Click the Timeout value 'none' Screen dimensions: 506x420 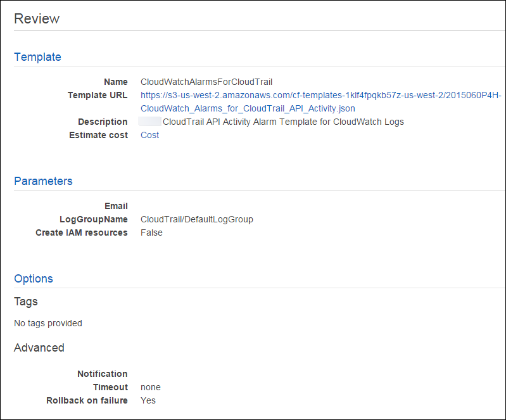[x=151, y=387]
